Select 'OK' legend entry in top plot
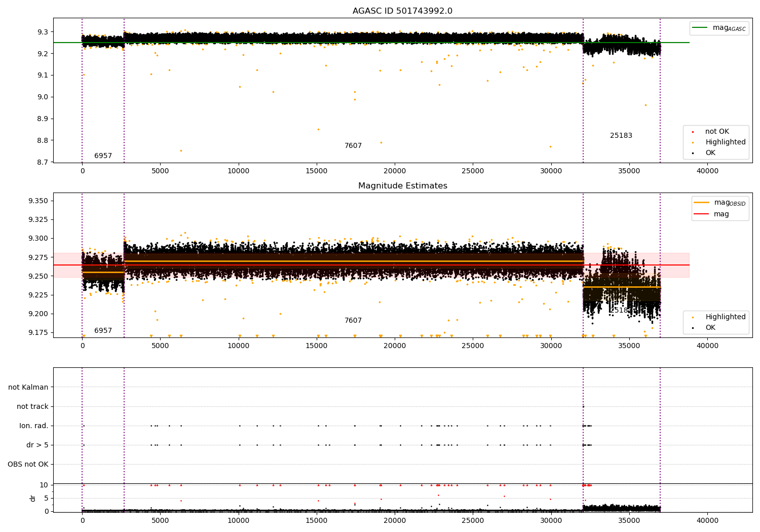This screenshot has width=760, height=532. pyautogui.click(x=710, y=153)
